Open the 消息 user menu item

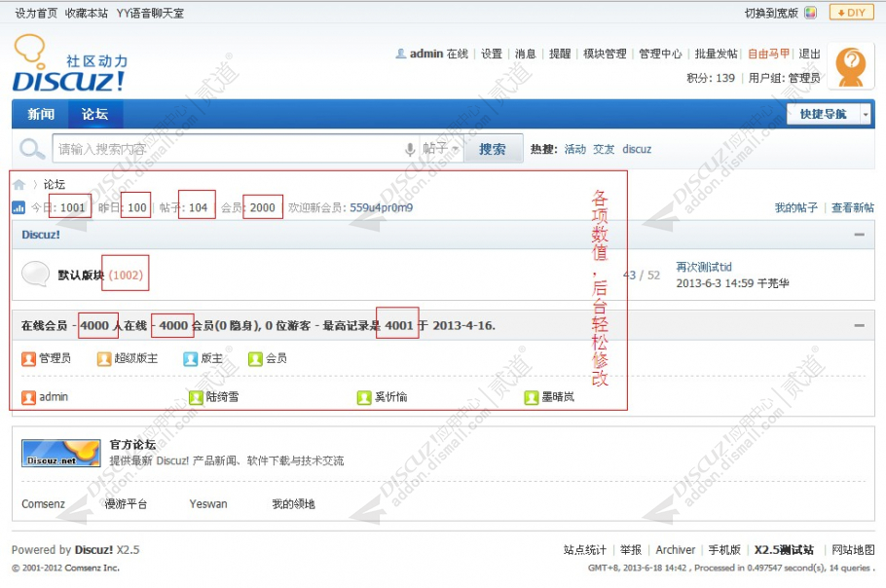coord(526,54)
